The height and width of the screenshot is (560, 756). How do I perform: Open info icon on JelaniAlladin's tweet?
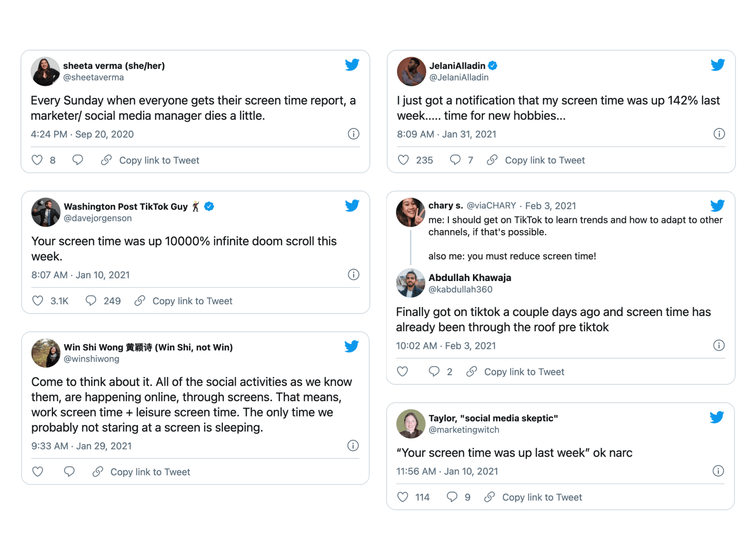[x=719, y=134]
